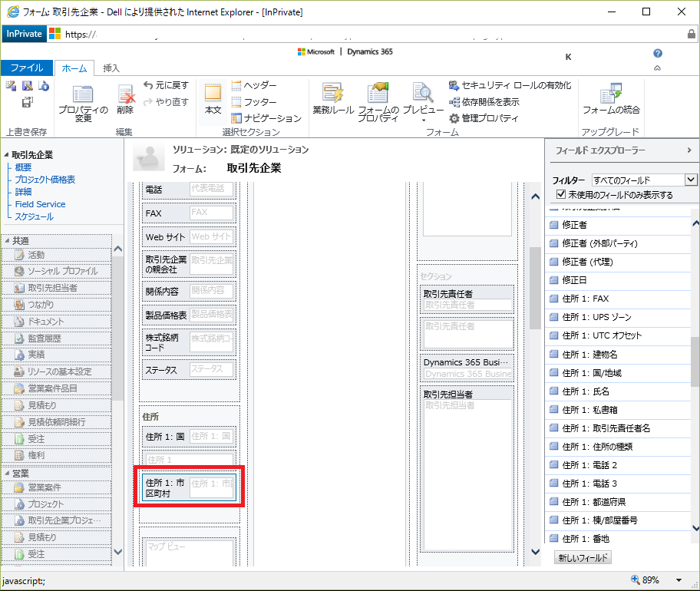Image resolution: width=700 pixels, height=591 pixels.
Task: Select 修正者 (代理) in field list
Action: [619, 262]
